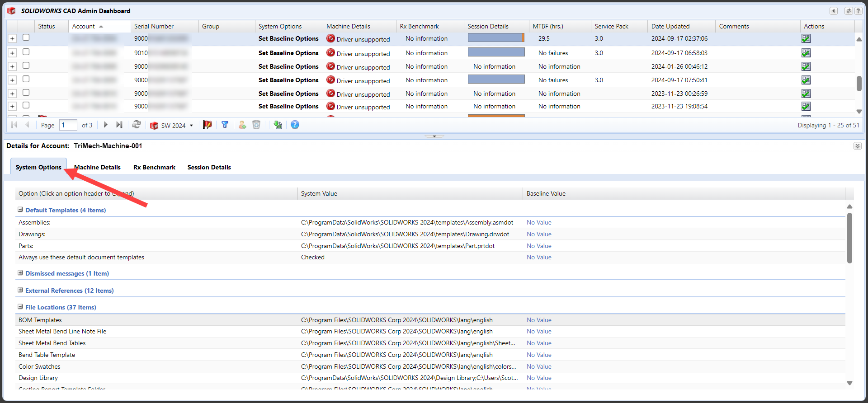Image resolution: width=868 pixels, height=403 pixels.
Task: Tick the checkbox for serial 9010 row
Action: (x=26, y=52)
